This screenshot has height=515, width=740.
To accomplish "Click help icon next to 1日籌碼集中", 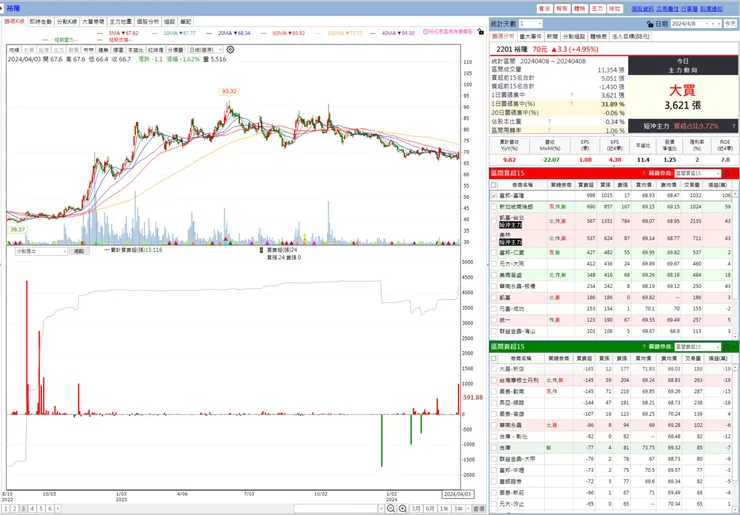I will (572, 95).
